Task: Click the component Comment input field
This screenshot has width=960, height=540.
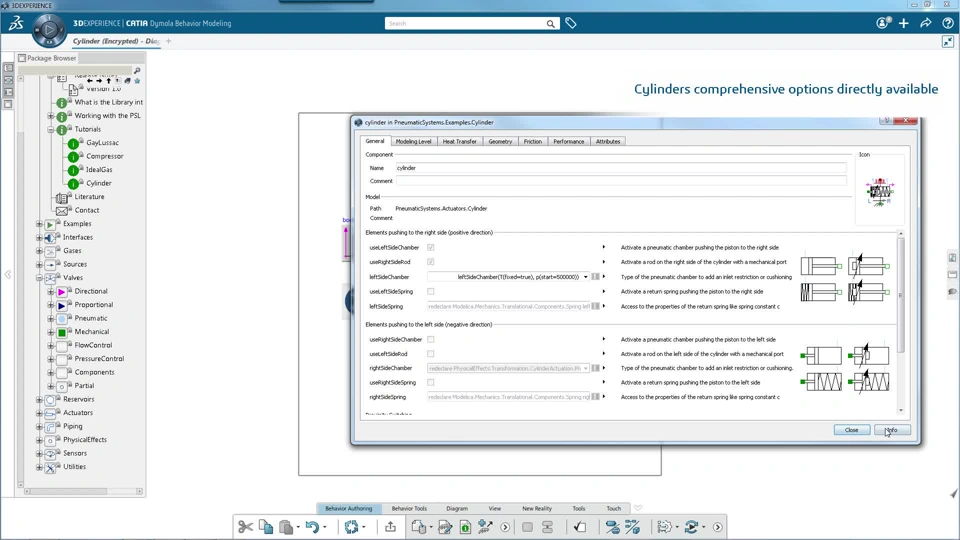Action: tap(621, 181)
